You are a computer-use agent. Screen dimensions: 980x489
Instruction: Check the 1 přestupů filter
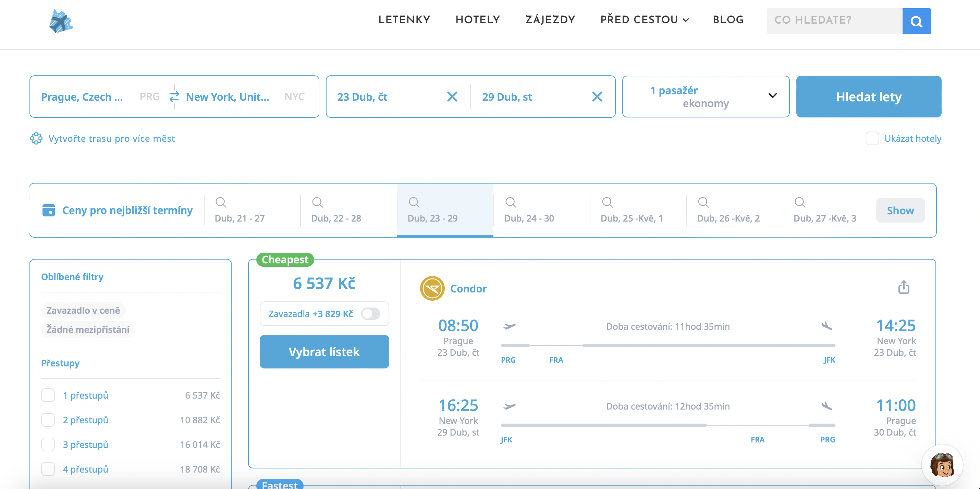48,395
